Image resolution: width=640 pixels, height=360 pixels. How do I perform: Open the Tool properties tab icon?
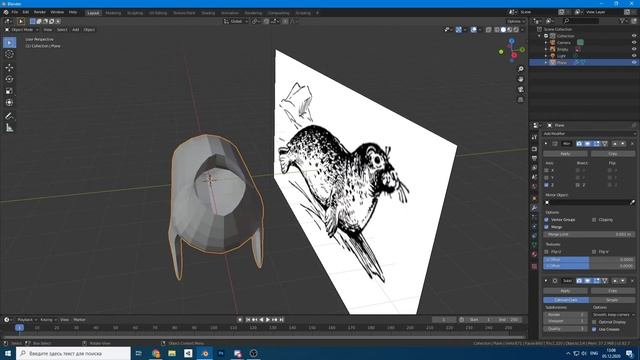534,138
